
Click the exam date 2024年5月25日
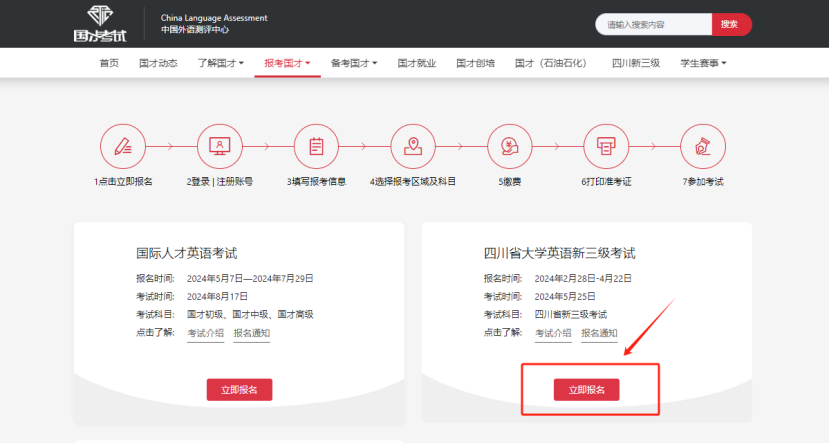(565, 296)
